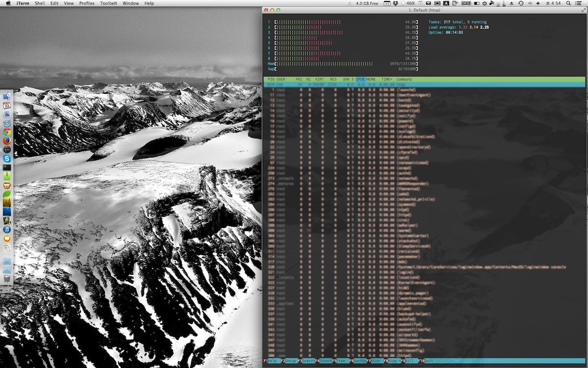The width and height of the screenshot is (588, 368).
Task: Select the highlighted htop process row
Action: click(424, 84)
